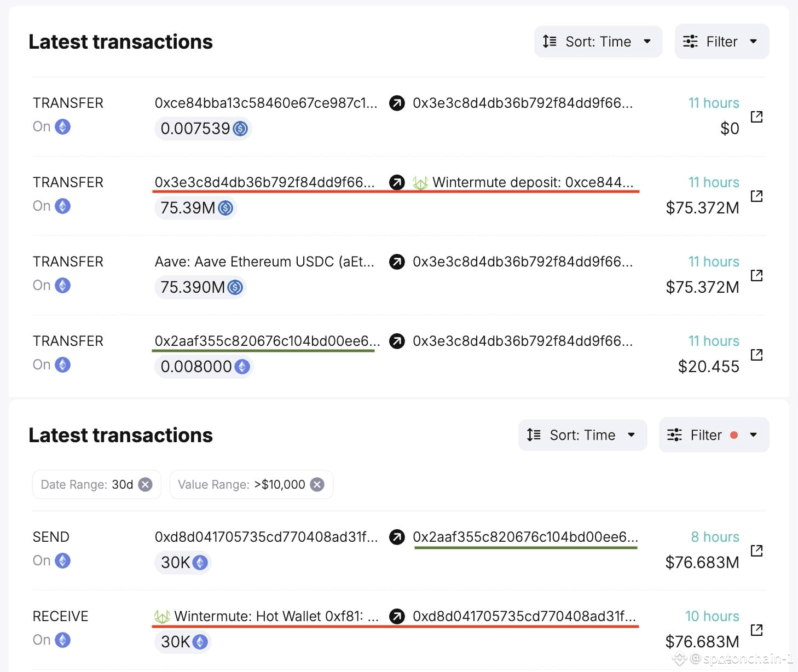Remove the Value Range >$10,000 filter chip
Screen dimensions: 798x672
(x=317, y=484)
